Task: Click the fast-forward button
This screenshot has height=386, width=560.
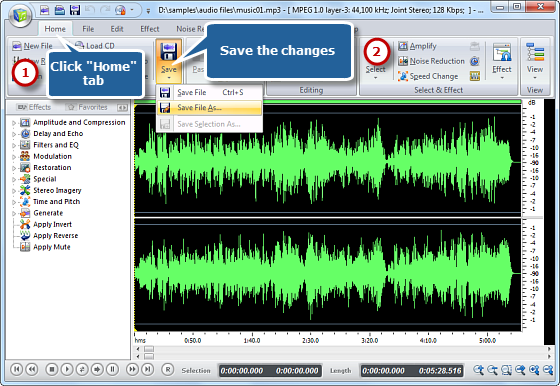Action: [132, 369]
